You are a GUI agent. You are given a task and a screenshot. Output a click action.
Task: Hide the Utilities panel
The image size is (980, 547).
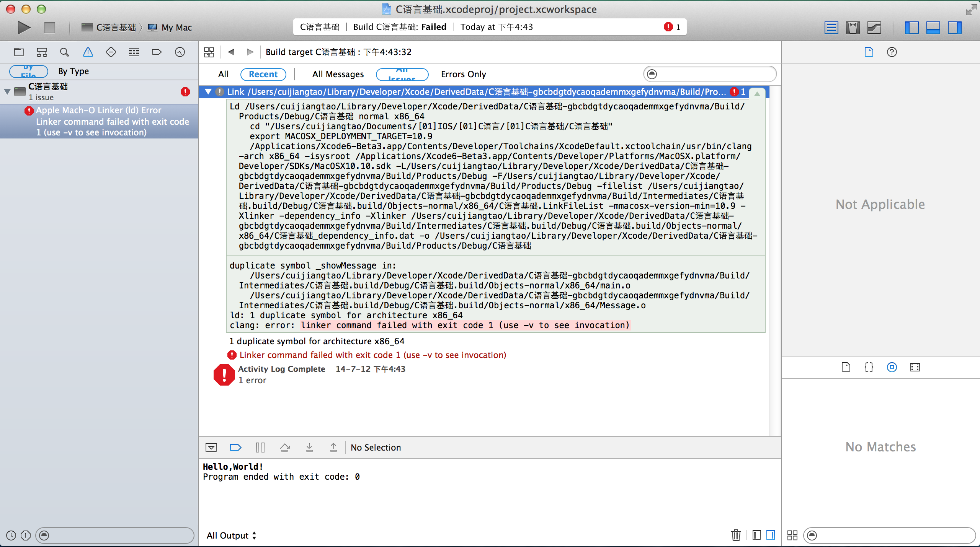pyautogui.click(x=954, y=28)
